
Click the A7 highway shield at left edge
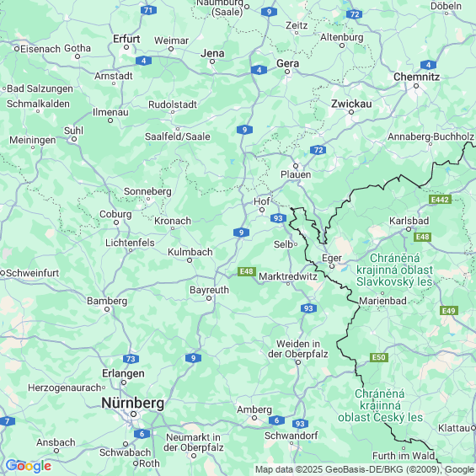[7, 421]
